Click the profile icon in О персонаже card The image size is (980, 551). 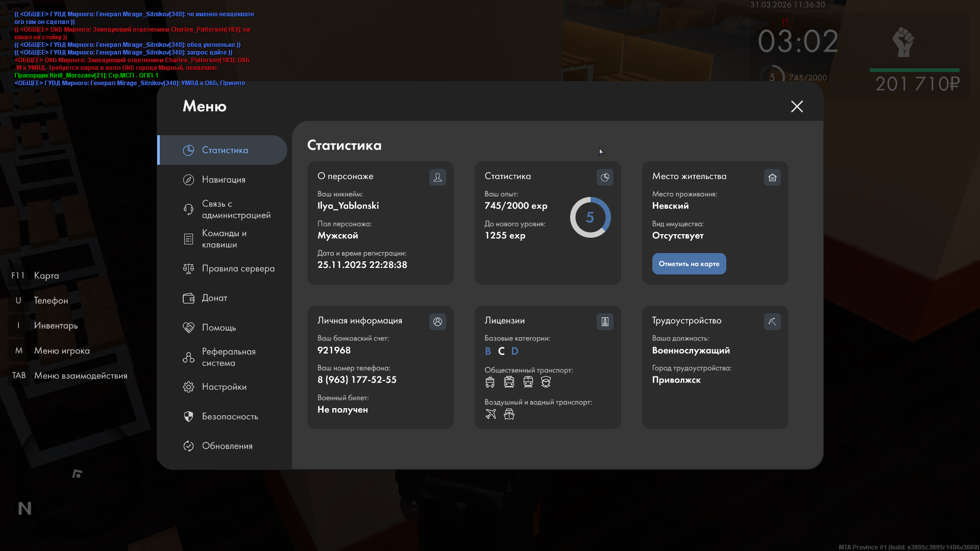coord(437,177)
